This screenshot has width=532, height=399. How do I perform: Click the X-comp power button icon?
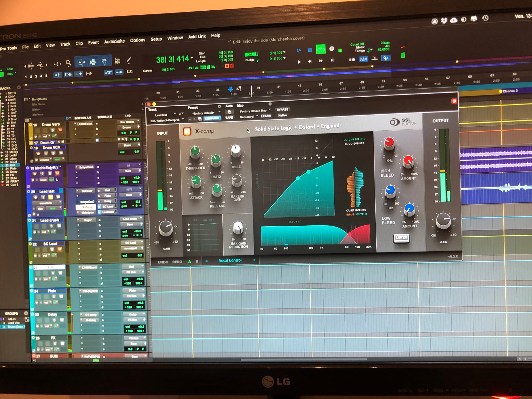[187, 131]
